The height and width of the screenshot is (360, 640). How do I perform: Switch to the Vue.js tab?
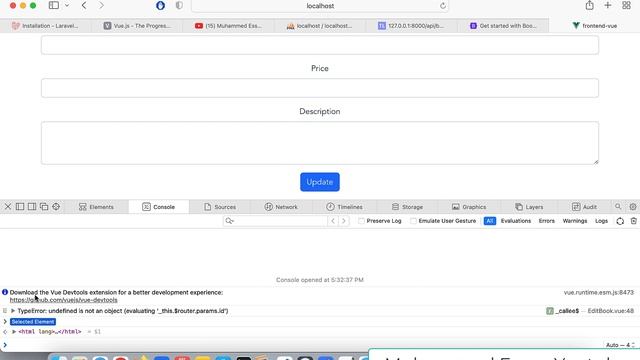point(137,25)
